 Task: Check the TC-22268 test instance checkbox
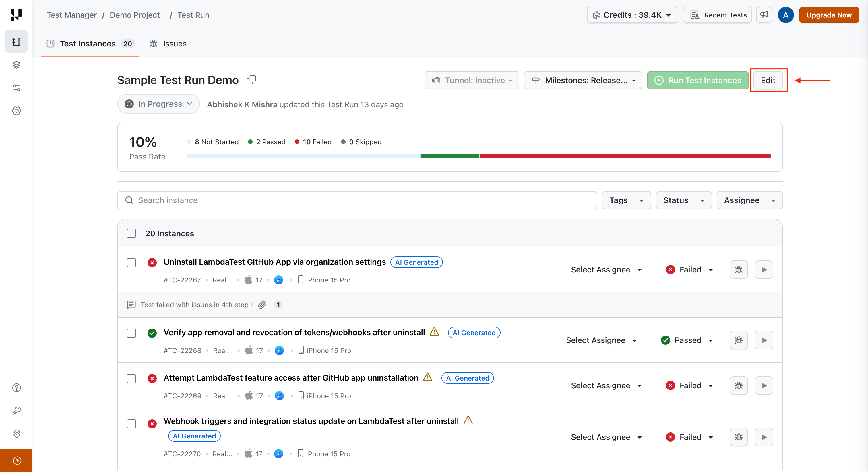(x=131, y=333)
